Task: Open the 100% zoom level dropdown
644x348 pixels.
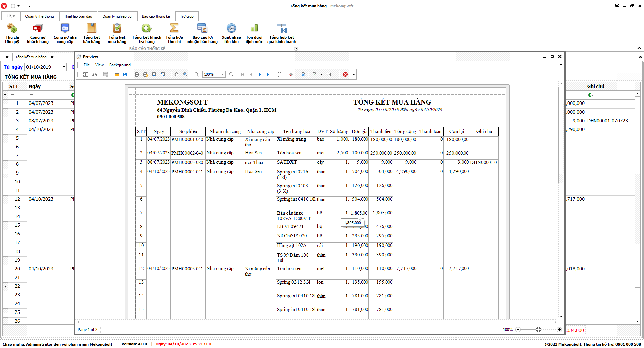Action: click(x=223, y=75)
